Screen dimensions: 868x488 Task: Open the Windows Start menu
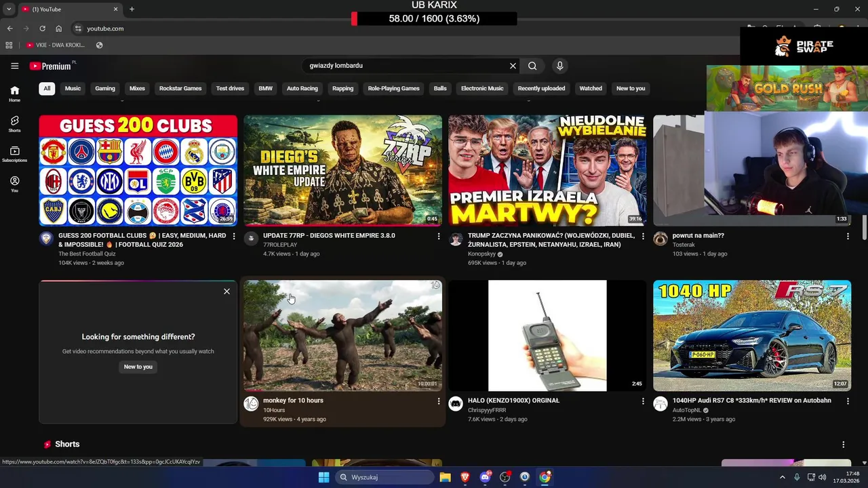click(x=323, y=477)
